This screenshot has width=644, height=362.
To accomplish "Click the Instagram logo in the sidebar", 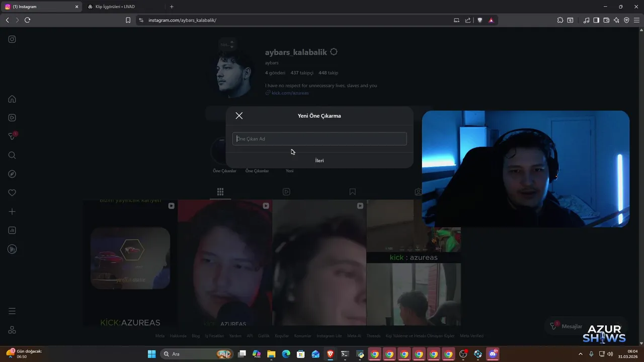I will tap(12, 39).
